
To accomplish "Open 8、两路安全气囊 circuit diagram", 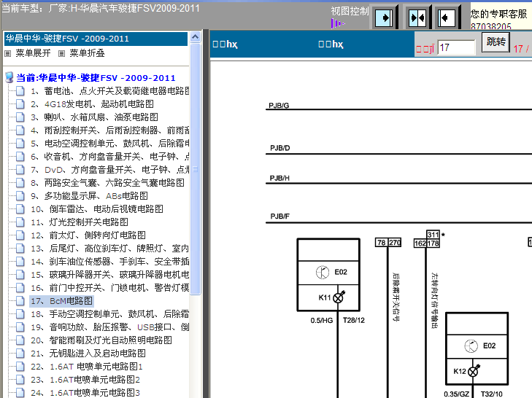I will point(107,183).
